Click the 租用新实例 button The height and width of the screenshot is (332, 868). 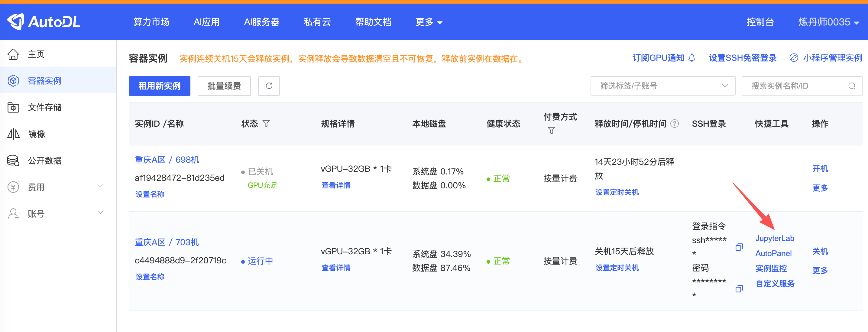coord(159,86)
